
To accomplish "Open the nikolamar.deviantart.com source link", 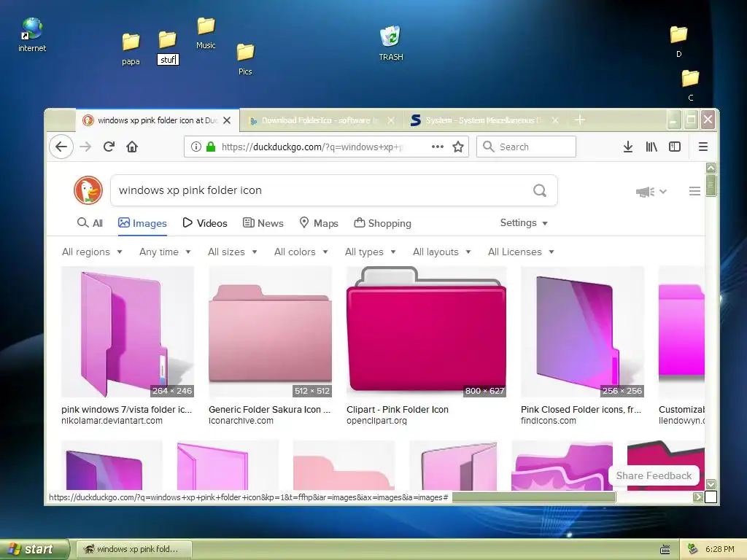I will coord(112,421).
